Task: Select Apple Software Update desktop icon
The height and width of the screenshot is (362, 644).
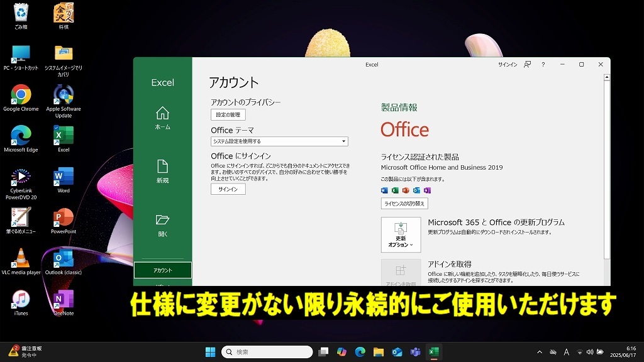Action: coord(64,101)
